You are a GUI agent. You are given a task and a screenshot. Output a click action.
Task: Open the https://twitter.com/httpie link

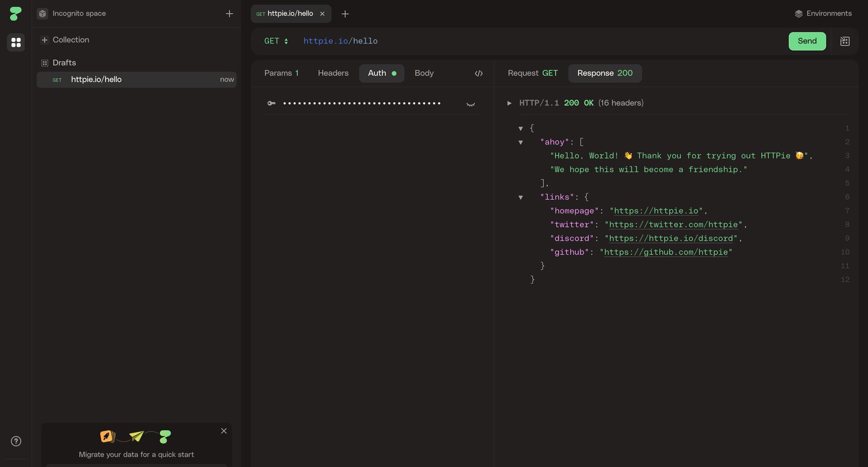click(x=673, y=225)
